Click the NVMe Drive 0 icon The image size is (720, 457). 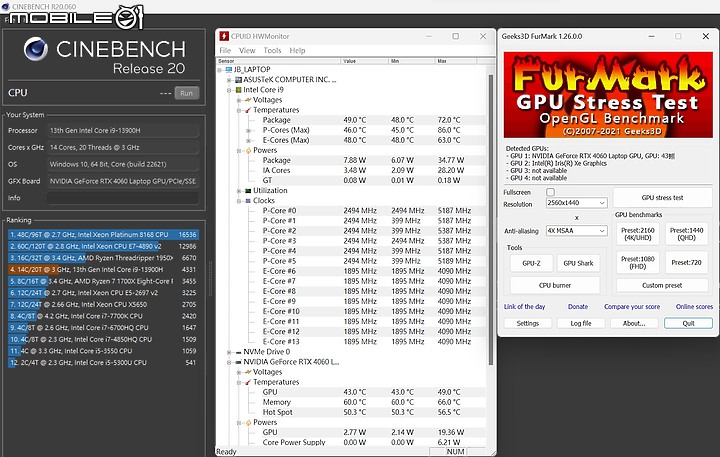click(x=238, y=352)
